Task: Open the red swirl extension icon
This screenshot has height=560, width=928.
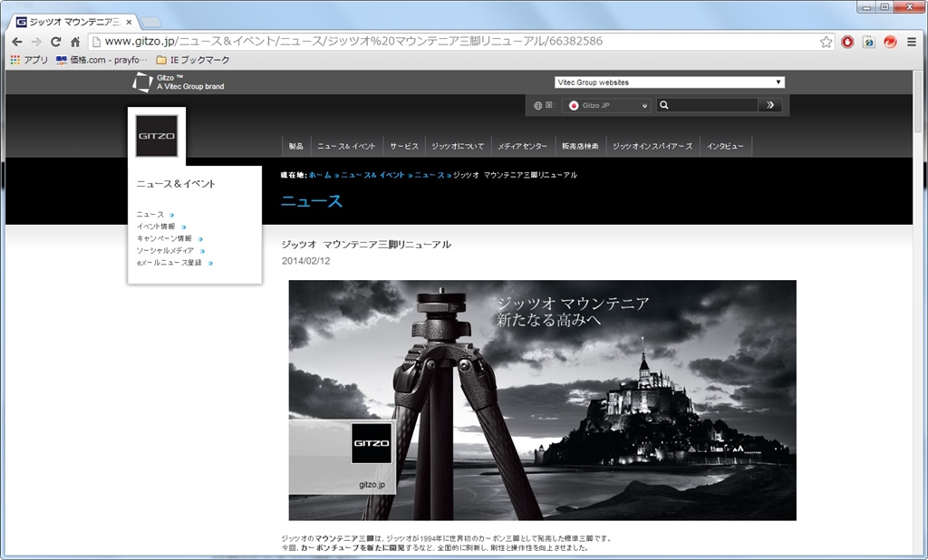Action: tap(890, 42)
